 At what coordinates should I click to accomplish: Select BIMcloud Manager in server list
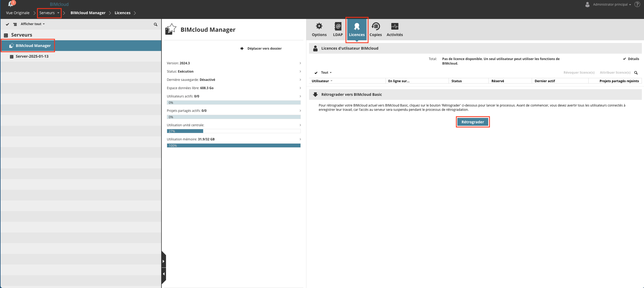(81, 46)
